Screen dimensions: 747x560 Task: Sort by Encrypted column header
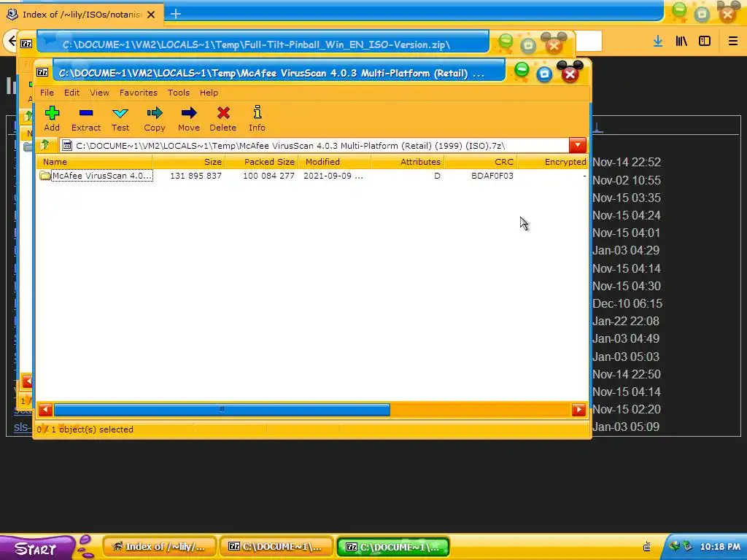[553, 162]
